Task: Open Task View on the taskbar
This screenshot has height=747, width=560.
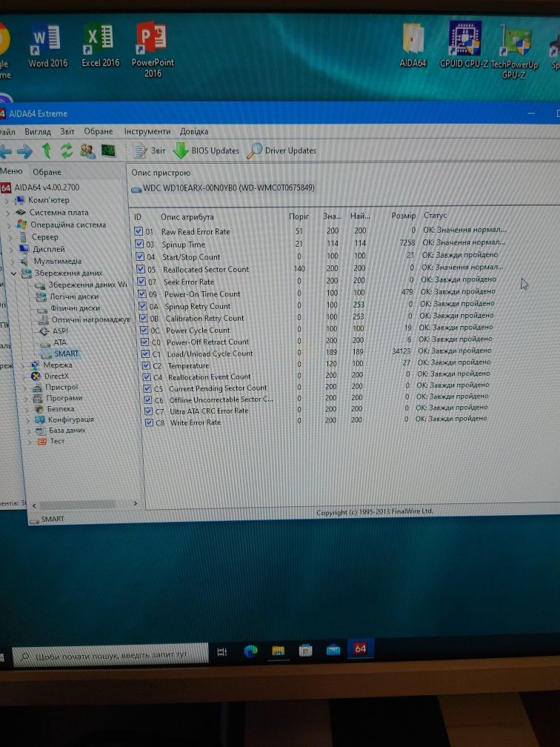Action: (x=222, y=651)
